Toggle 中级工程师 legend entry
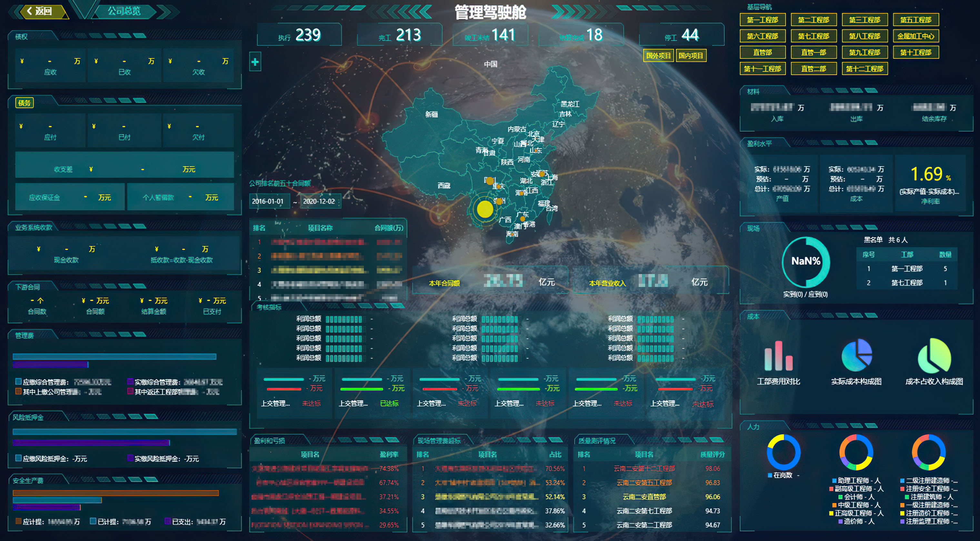This screenshot has width=980, height=541. click(856, 505)
